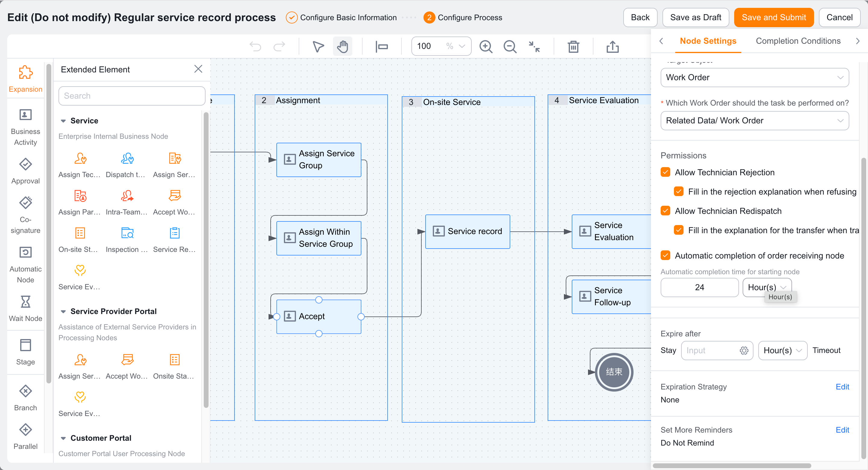Uncheck Allow Technician Rejection
The width and height of the screenshot is (868, 470).
665,172
